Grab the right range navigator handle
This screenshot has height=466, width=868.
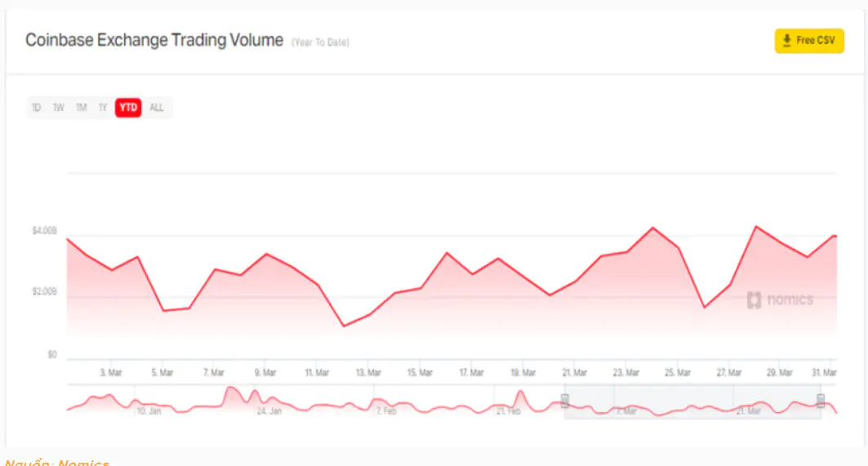pos(821,401)
